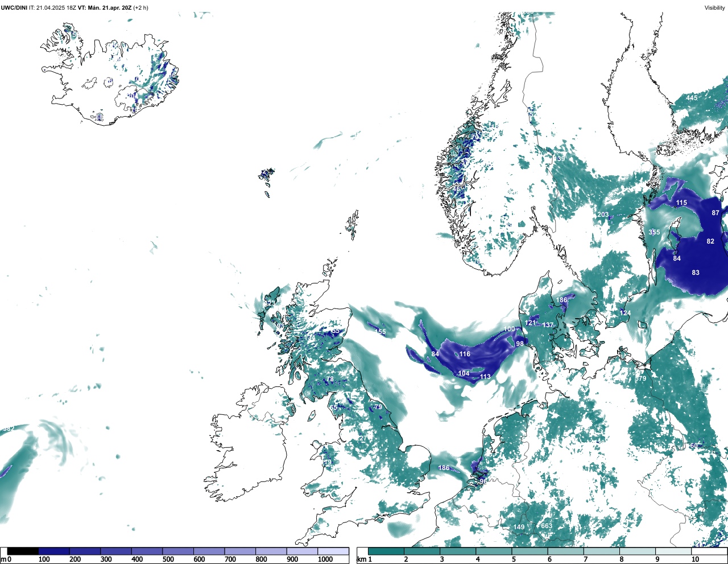Click the '121' value over Denmark
Viewport: 728px width, 564px height.
[x=530, y=323]
